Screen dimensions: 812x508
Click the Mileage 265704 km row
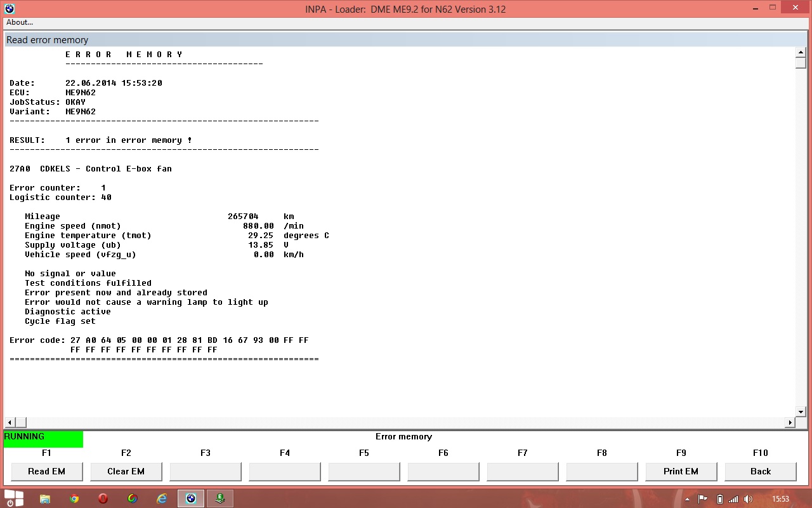tap(159, 217)
